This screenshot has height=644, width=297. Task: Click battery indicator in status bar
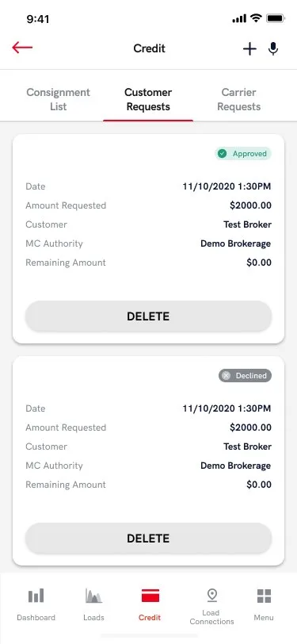click(276, 18)
